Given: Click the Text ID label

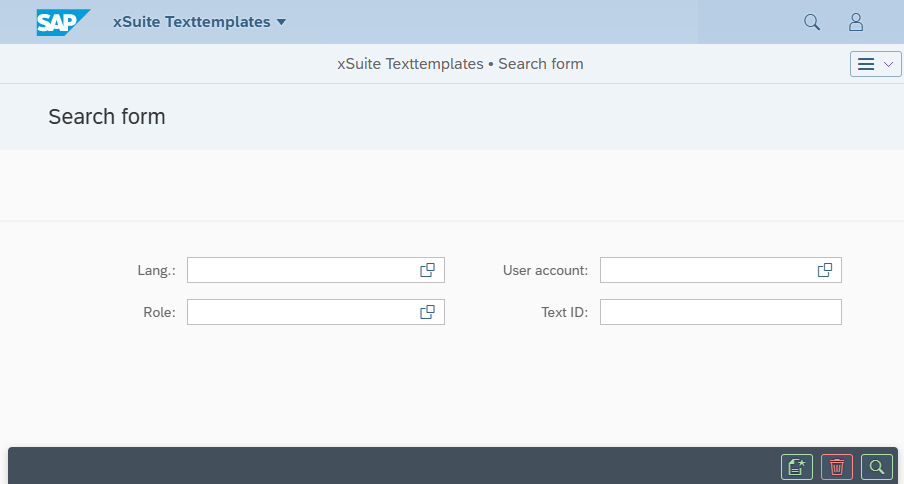Looking at the screenshot, I should coord(564,312).
